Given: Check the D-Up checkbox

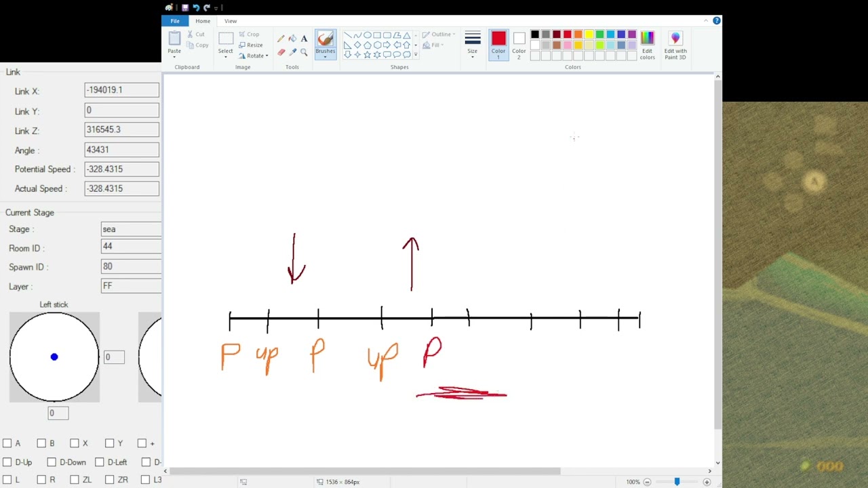Looking at the screenshot, I should pos(7,462).
